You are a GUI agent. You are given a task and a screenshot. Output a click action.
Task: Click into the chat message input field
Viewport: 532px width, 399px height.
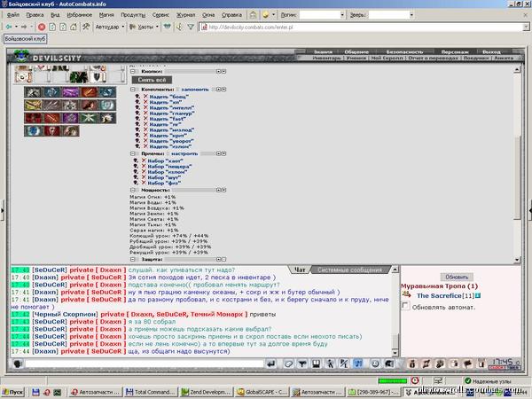pos(145,364)
